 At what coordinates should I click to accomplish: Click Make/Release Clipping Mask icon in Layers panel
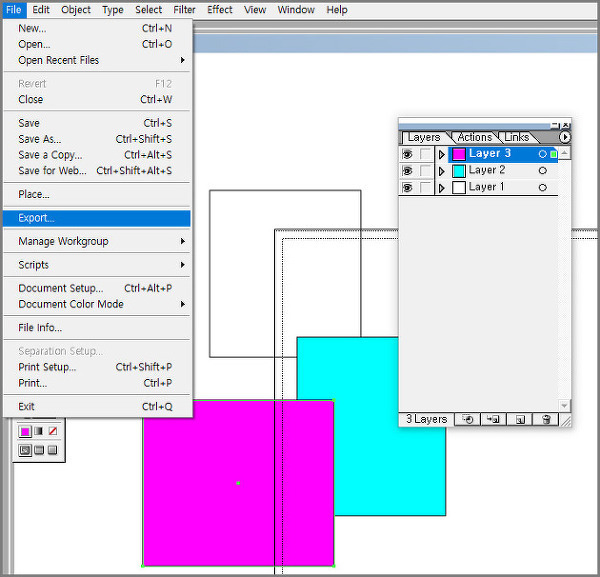click(467, 419)
